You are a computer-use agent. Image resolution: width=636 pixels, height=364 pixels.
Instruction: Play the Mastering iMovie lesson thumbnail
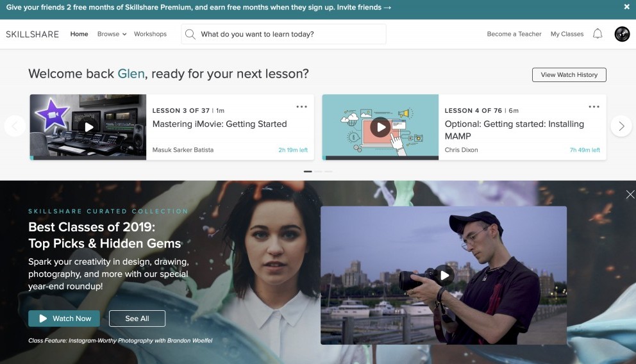88,127
